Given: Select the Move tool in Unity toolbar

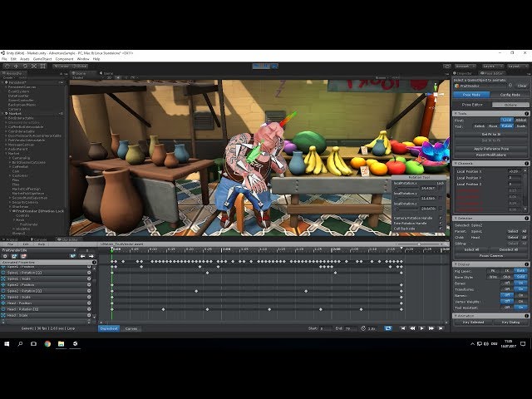Looking at the screenshot, I should [x=16, y=66].
